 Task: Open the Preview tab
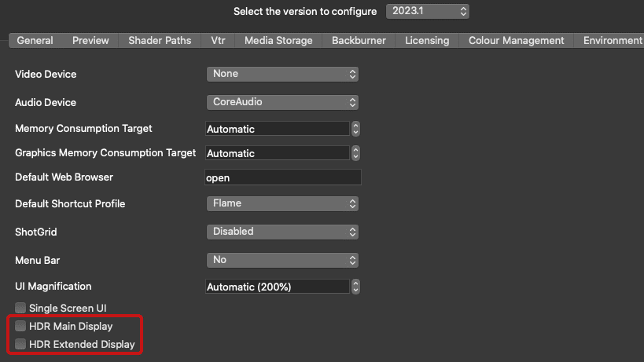(x=90, y=41)
